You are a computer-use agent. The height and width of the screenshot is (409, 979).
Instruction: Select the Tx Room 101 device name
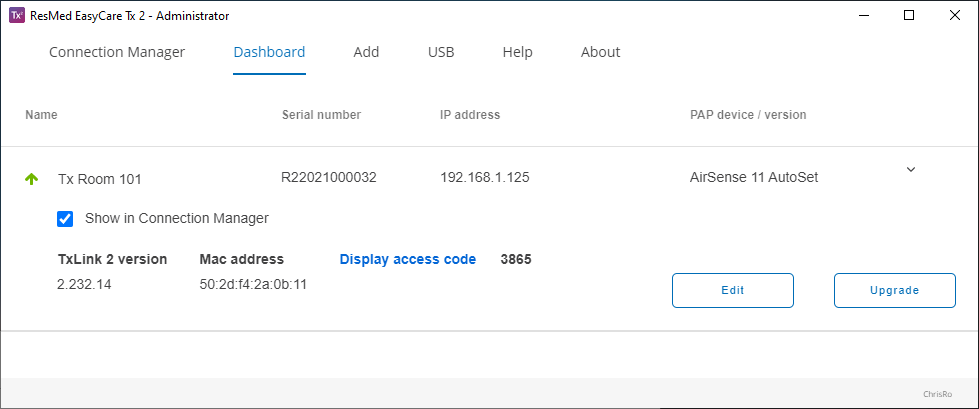pyautogui.click(x=100, y=179)
